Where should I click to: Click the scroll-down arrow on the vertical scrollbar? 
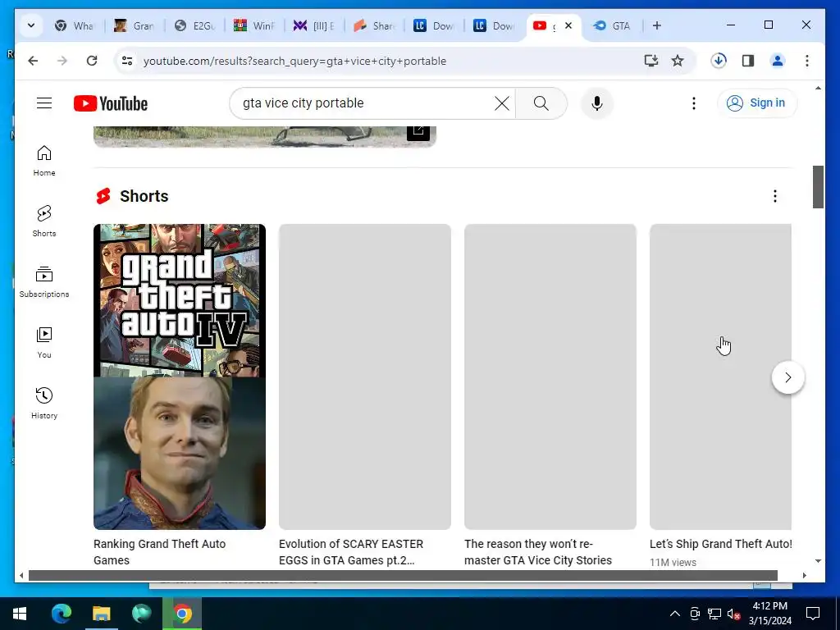(818, 561)
